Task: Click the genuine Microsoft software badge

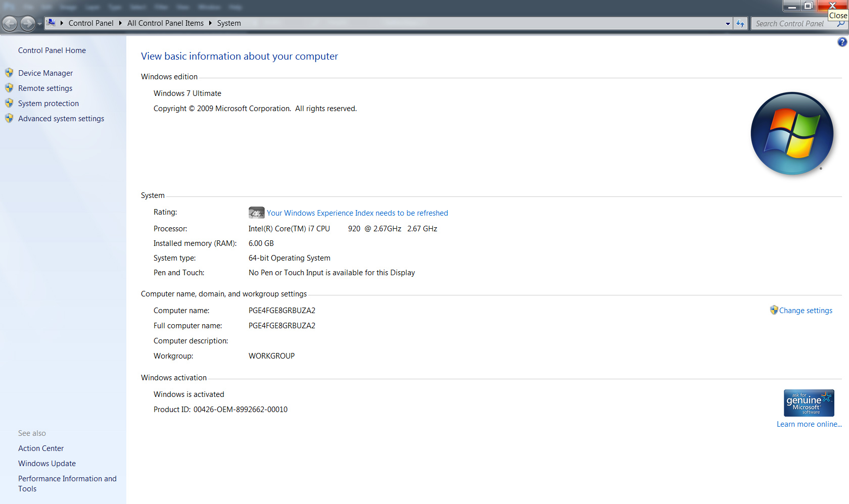Action: [x=809, y=403]
